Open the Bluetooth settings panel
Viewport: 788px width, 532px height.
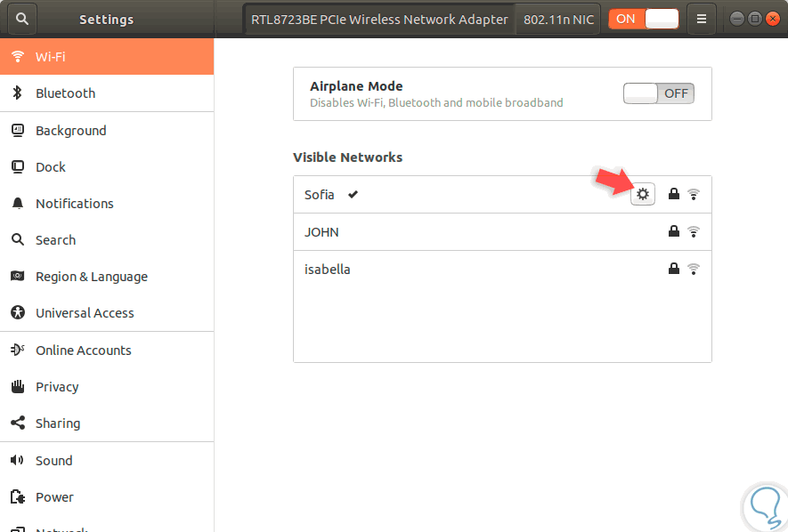coord(107,93)
